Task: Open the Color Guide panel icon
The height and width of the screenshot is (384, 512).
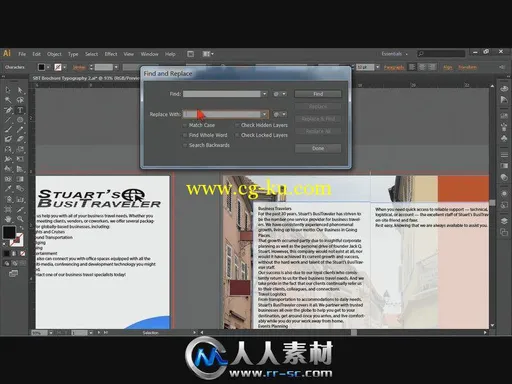Action: [504, 100]
